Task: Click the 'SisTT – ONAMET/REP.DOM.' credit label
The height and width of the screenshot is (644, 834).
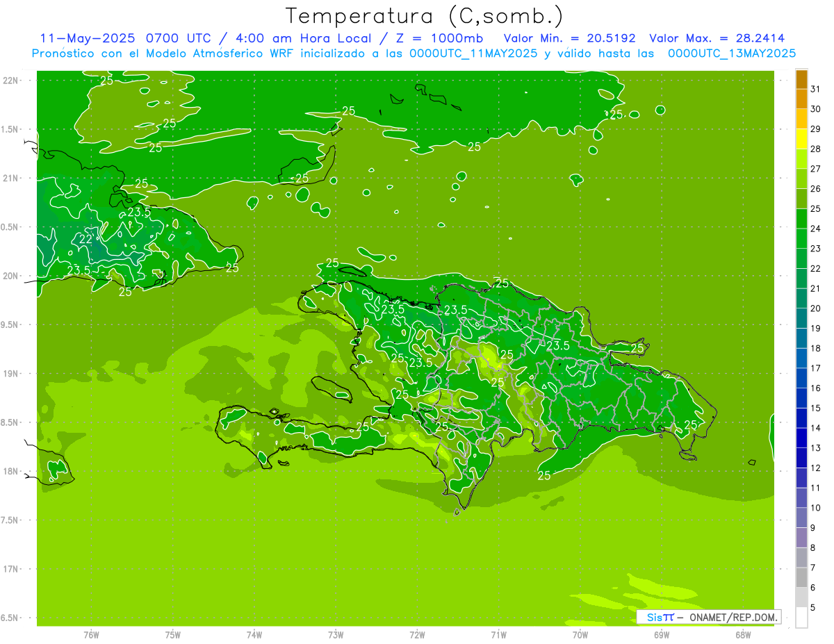Action: click(x=710, y=617)
